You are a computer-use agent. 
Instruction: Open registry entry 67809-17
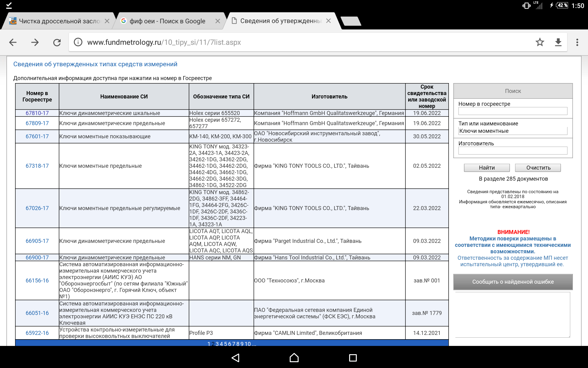37,123
